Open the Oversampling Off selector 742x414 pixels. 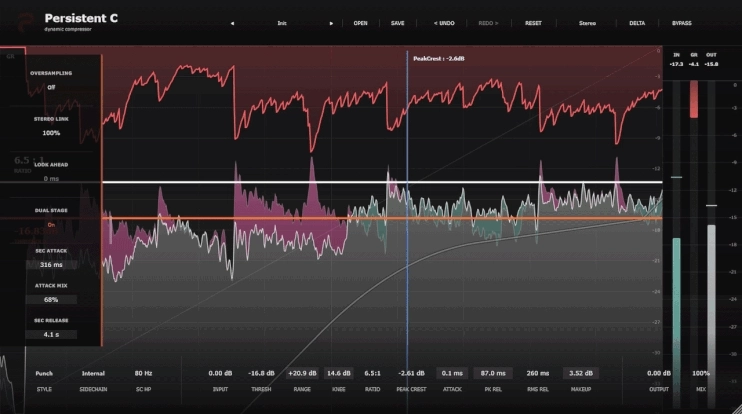(51, 88)
